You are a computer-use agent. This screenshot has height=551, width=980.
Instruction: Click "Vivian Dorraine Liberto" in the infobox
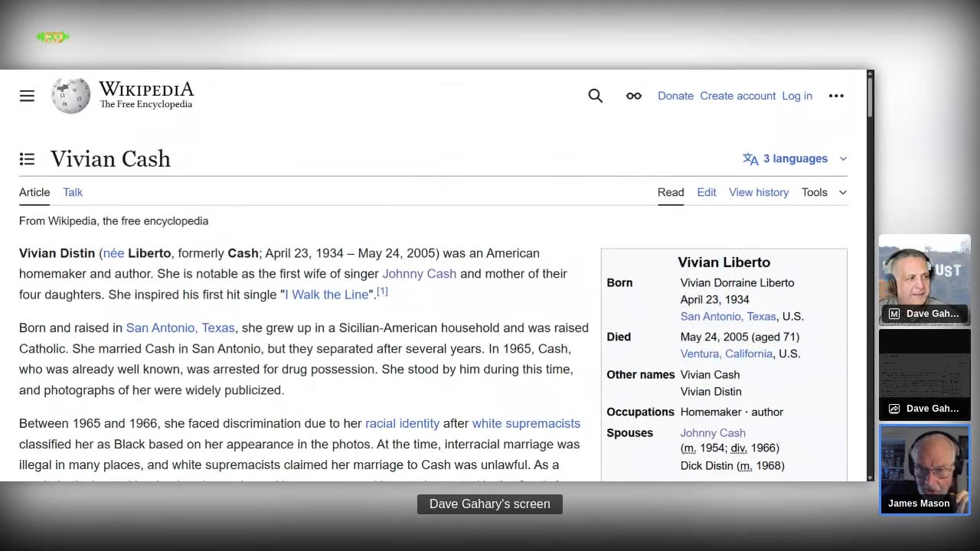click(x=737, y=282)
